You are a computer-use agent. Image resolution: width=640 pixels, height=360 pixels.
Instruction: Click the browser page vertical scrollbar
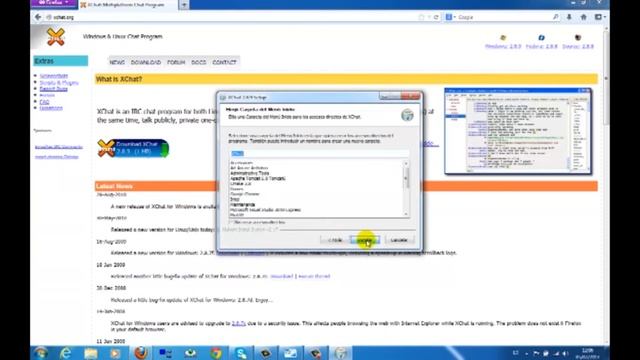[x=606, y=184]
